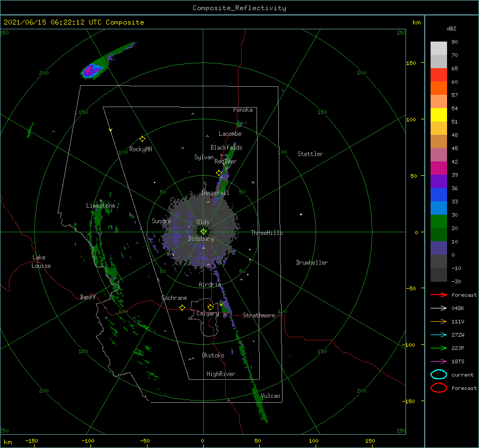Select the orange 111V arrow icon
The image size is (479, 448).
coord(439,321)
